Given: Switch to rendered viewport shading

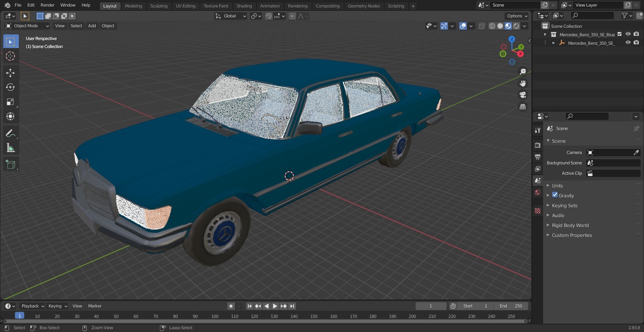Looking at the screenshot, I should point(516,26).
